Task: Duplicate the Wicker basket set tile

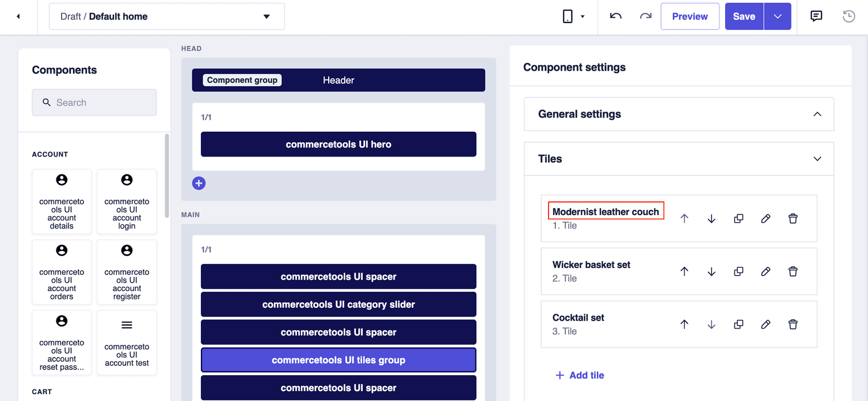Action: (738, 271)
